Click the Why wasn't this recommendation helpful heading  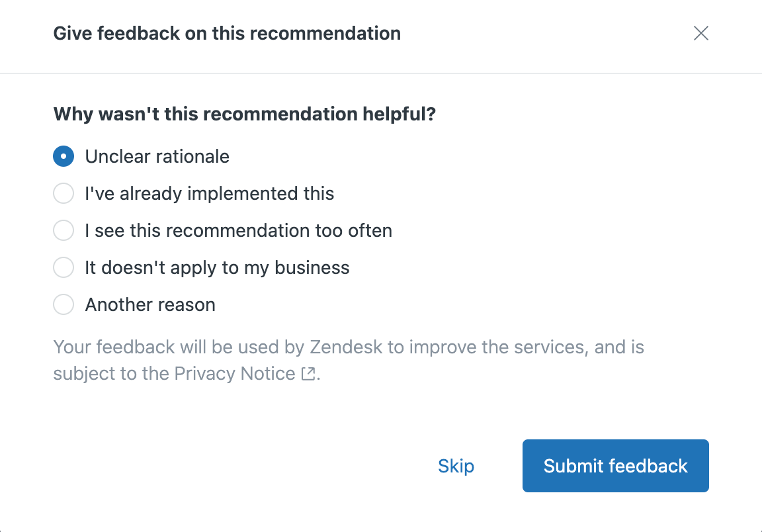(x=245, y=114)
